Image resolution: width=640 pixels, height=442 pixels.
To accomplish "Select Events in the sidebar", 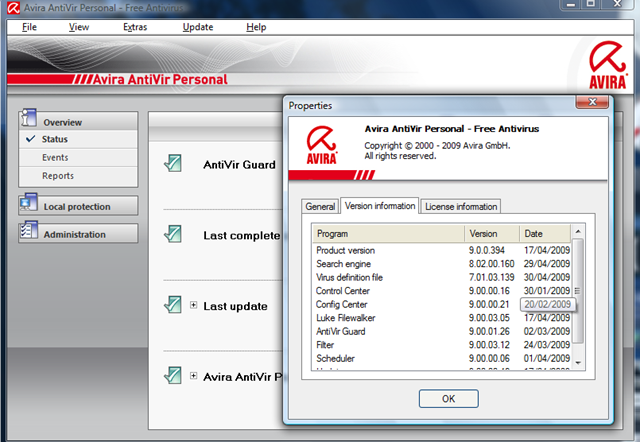I will pyautogui.click(x=78, y=158).
